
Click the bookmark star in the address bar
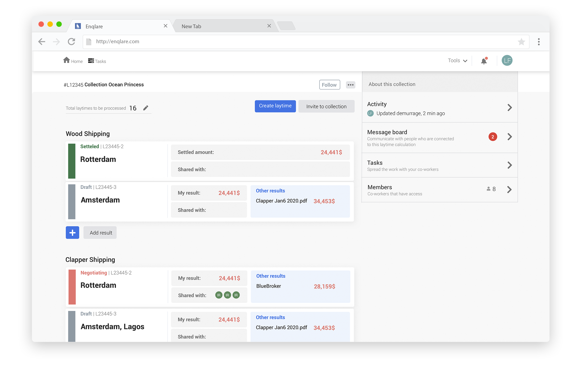tap(522, 42)
